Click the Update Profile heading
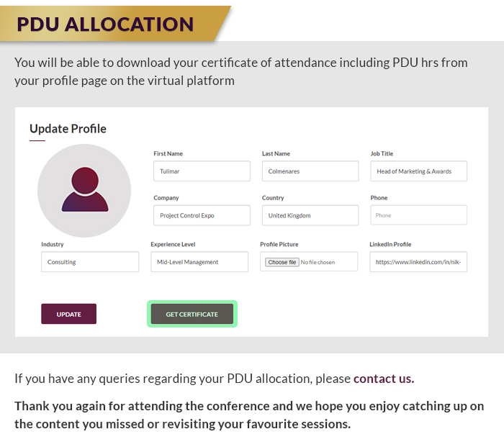Viewport: 504px width, 447px height. 68,129
